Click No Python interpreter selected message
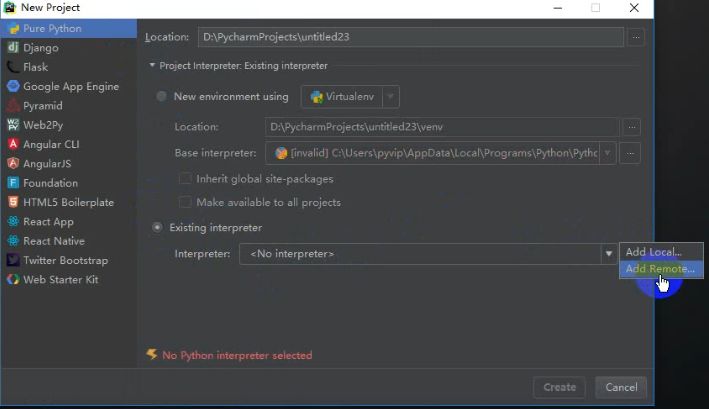This screenshot has width=709, height=409. [x=237, y=356]
